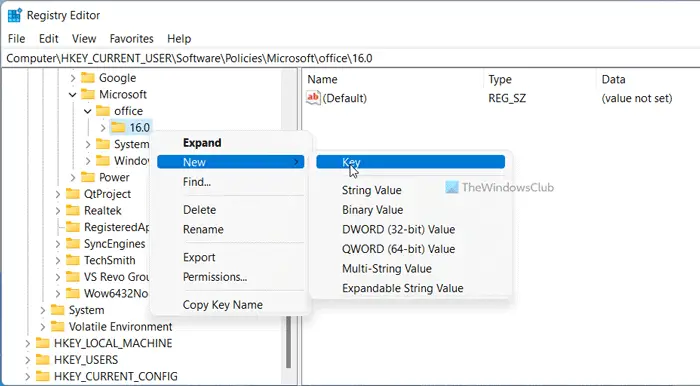
Task: Click the registry path address bar
Action: click(351, 58)
